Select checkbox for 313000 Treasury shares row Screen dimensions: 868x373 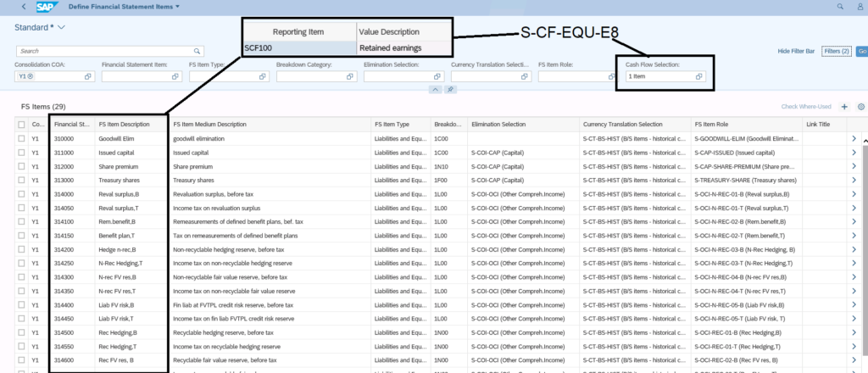(x=21, y=181)
